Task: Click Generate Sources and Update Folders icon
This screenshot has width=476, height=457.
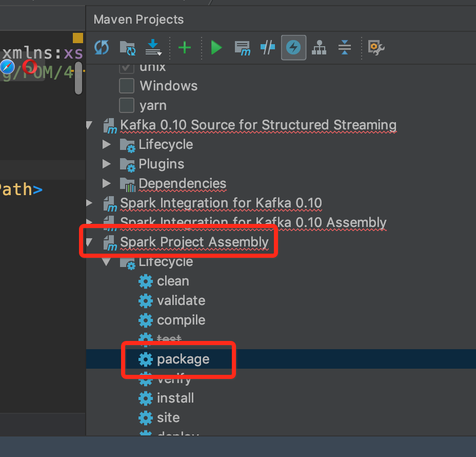Action: 128,48
